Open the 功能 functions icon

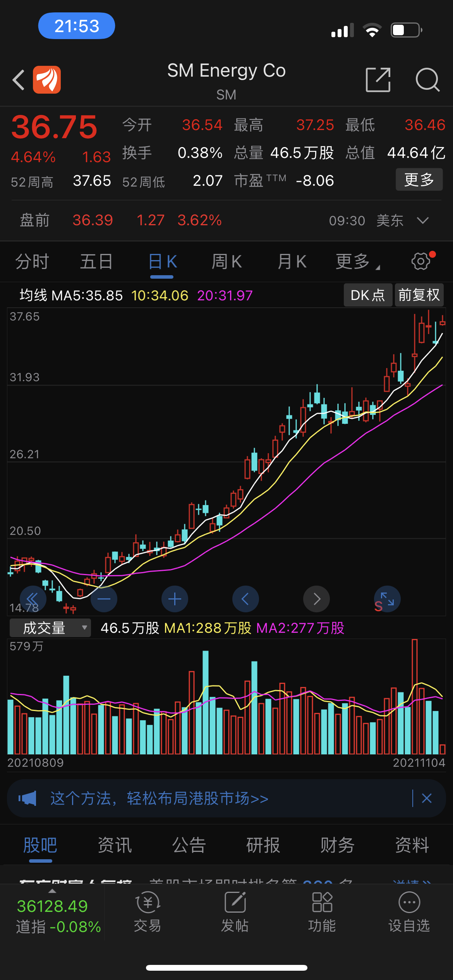coord(322,911)
